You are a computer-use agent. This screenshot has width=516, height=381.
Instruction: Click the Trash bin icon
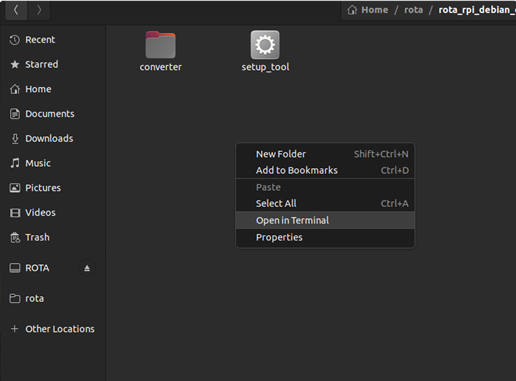(15, 237)
